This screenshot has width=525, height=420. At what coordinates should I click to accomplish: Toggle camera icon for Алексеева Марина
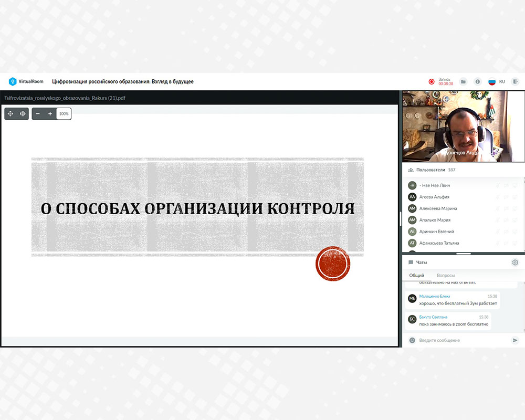(x=506, y=208)
